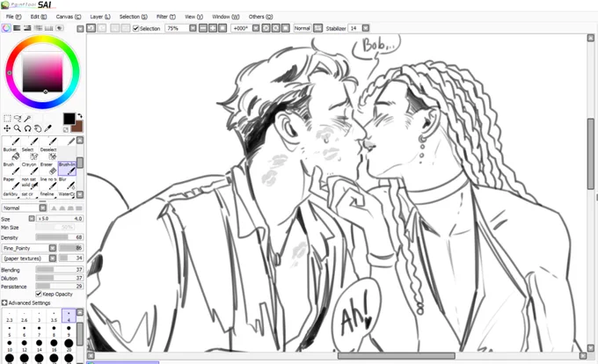Select the rectangular selection tool
Viewport: 598px width, 364px height.
pos(7,119)
